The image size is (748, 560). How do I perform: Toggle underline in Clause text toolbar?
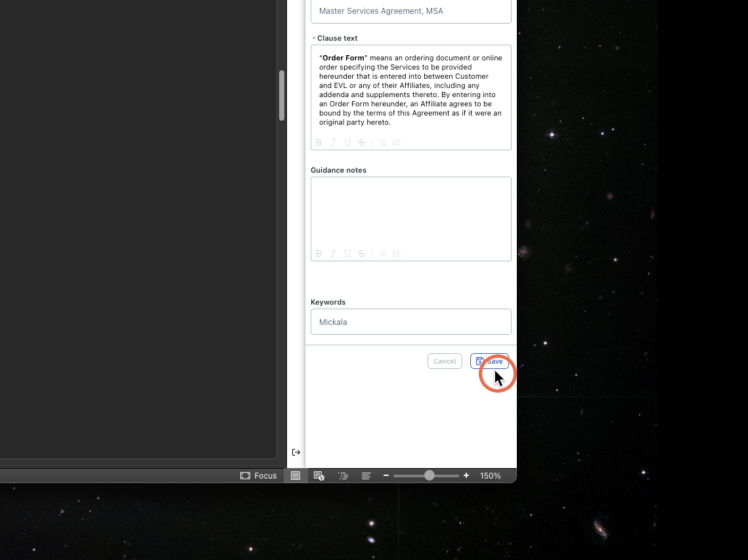click(347, 142)
